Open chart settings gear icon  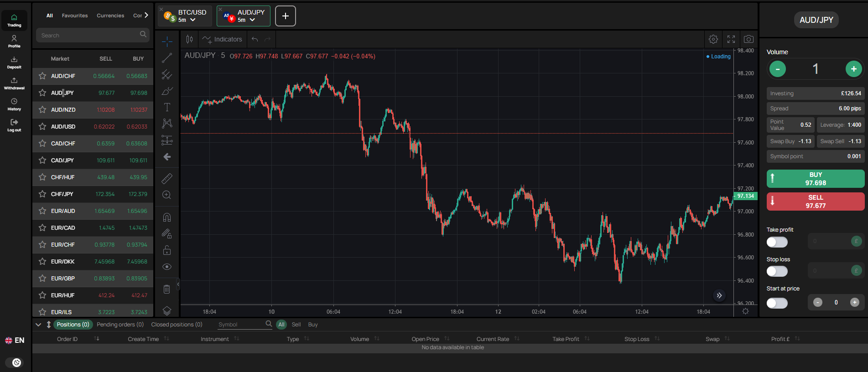(x=713, y=39)
